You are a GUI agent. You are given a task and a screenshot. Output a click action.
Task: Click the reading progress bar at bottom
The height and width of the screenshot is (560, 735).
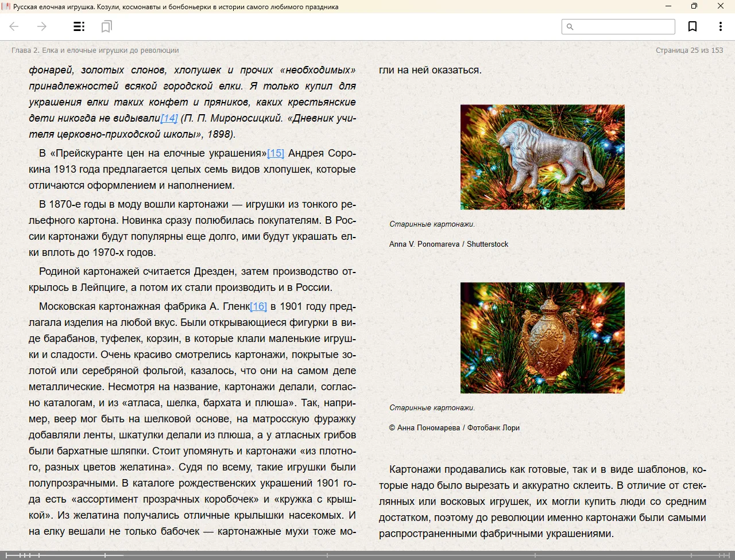[x=367, y=555]
